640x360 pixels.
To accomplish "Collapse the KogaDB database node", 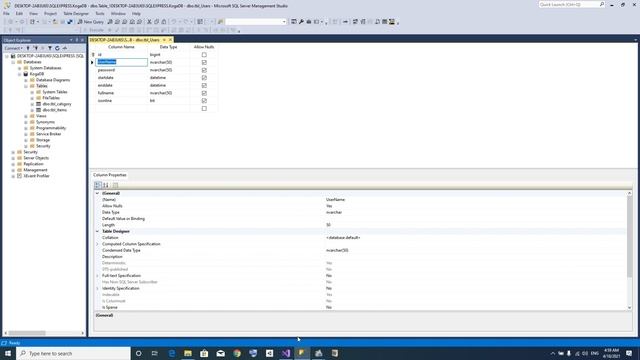I will click(x=19, y=74).
